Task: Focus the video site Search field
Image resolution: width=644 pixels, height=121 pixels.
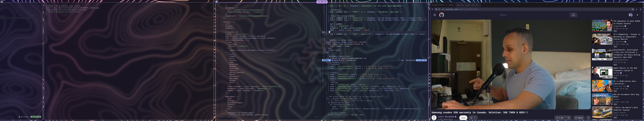Action: 503,15
